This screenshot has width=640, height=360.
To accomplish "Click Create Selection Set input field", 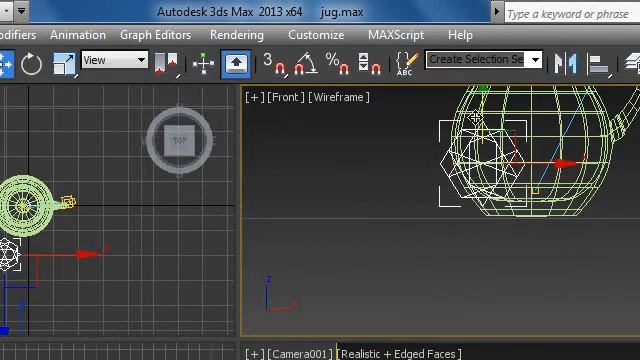I will [x=476, y=60].
